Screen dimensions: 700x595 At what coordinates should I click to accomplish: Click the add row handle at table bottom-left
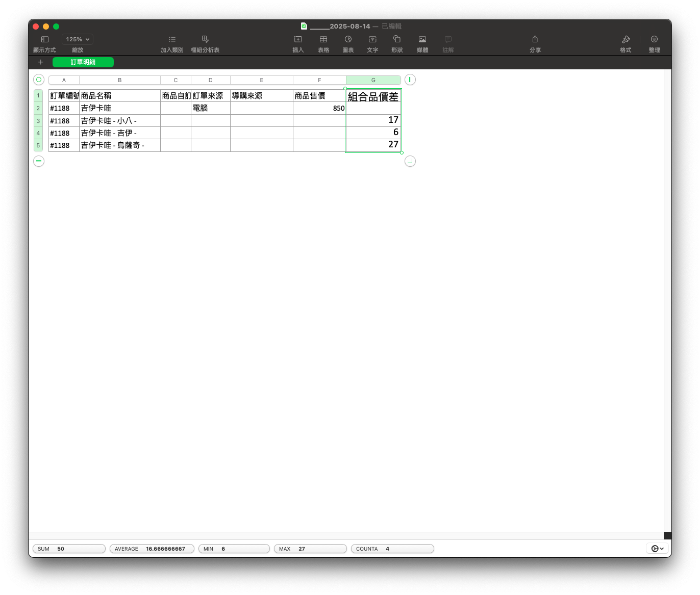(39, 161)
